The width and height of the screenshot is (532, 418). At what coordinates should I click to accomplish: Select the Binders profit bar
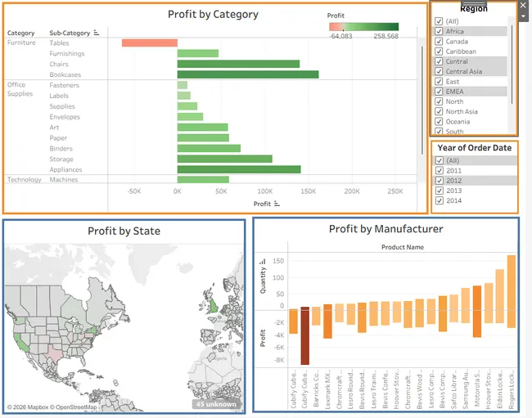tap(209, 148)
